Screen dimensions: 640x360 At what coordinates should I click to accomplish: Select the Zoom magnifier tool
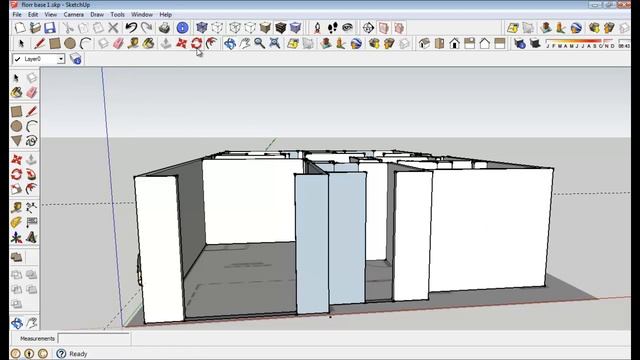click(x=259, y=43)
